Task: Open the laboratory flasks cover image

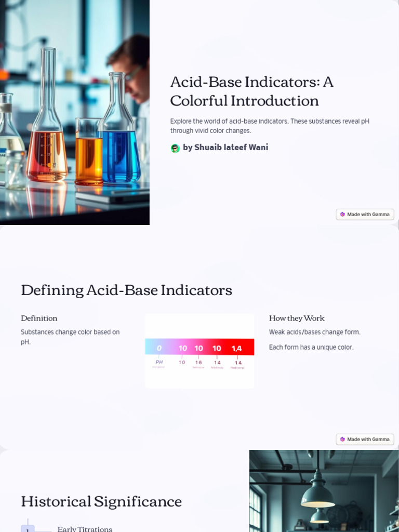Action: pyautogui.click(x=75, y=112)
